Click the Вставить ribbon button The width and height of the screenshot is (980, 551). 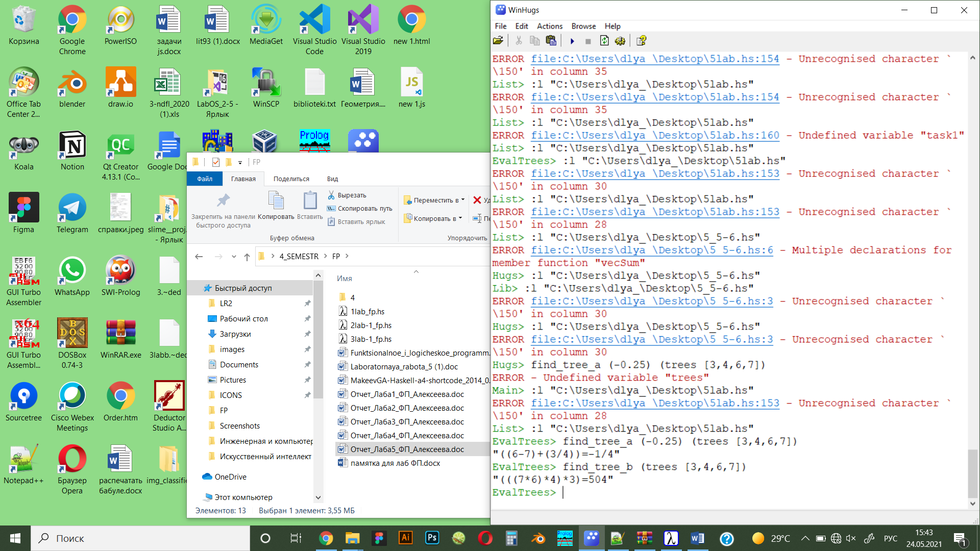coord(310,206)
